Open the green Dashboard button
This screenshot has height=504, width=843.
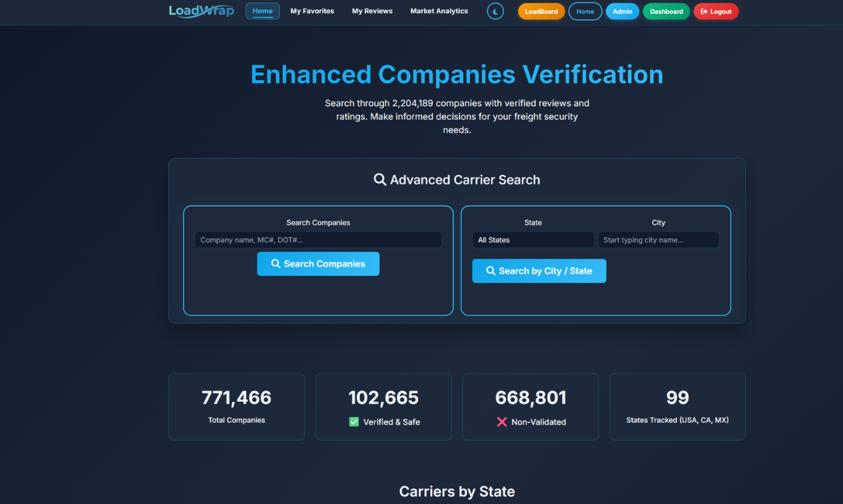[666, 11]
